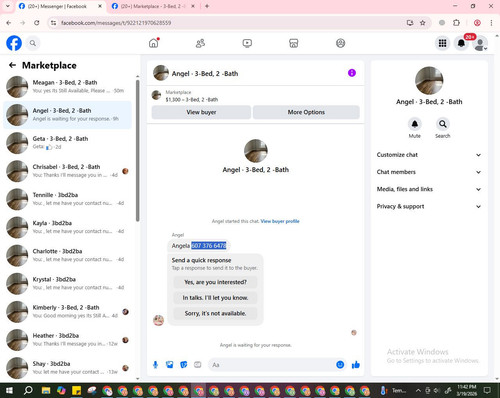
Task: Open the Video (Watch) icon
Action: tap(247, 43)
